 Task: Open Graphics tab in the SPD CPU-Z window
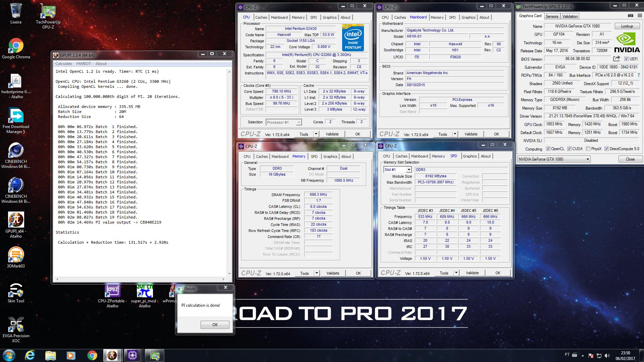tap(470, 156)
